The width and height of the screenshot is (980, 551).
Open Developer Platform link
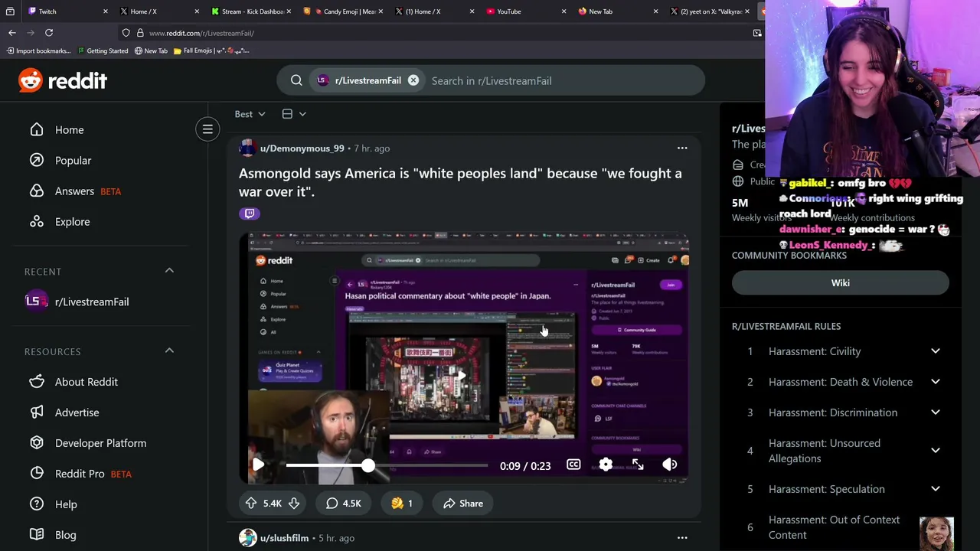(x=100, y=443)
